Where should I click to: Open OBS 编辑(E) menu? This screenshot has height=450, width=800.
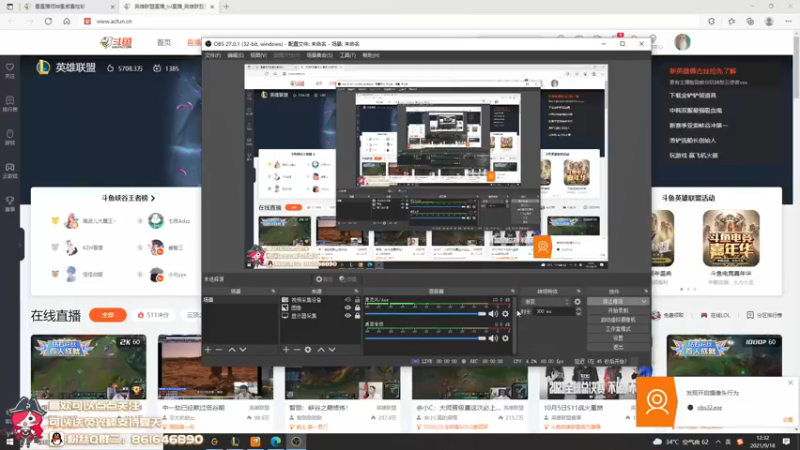[x=235, y=55]
